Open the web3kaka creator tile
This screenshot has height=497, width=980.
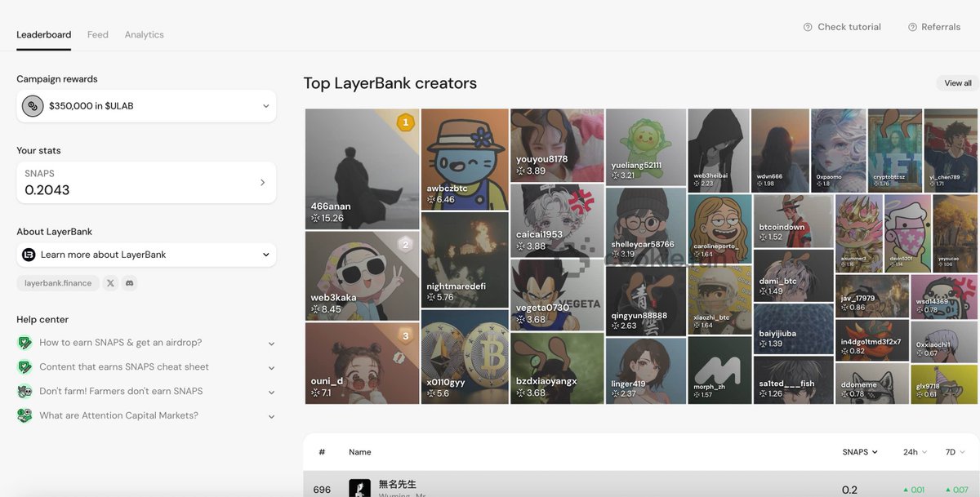coord(362,276)
